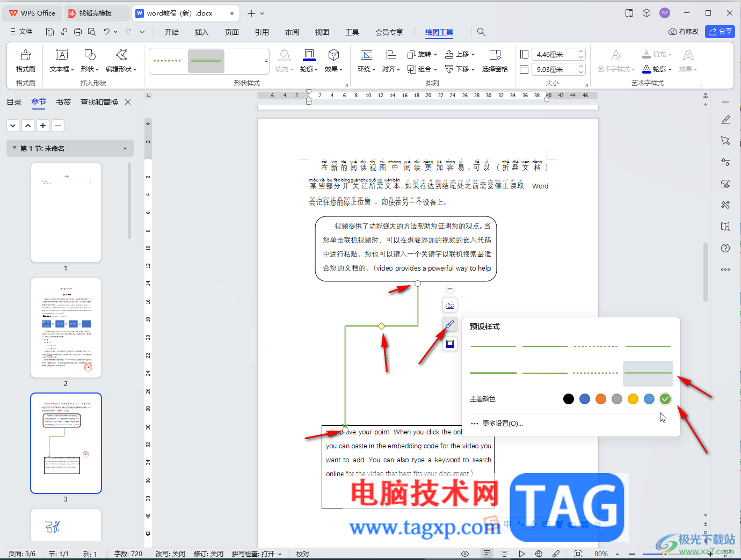Click the shape style brush icon beside the connector
The height and width of the screenshot is (560, 741).
[x=450, y=324]
